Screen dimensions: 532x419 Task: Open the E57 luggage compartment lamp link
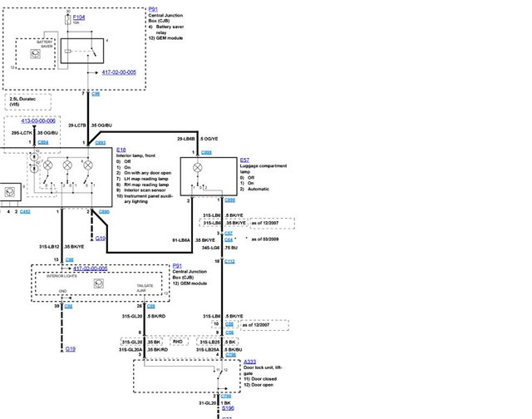(244, 160)
